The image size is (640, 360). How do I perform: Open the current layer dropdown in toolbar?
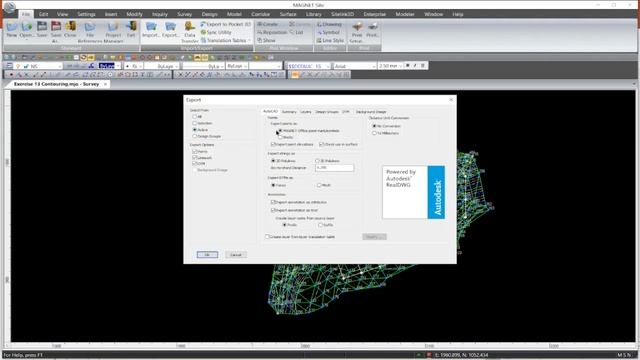point(60,66)
